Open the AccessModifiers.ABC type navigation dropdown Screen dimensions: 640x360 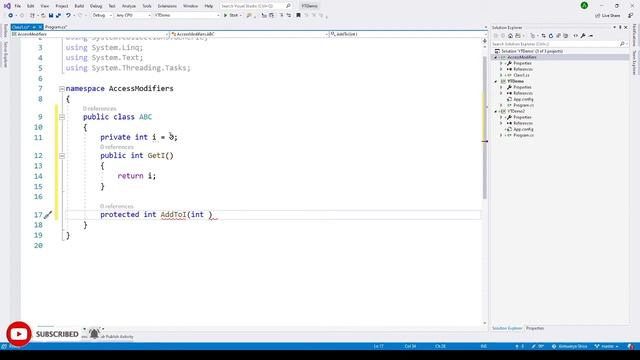click(x=249, y=34)
